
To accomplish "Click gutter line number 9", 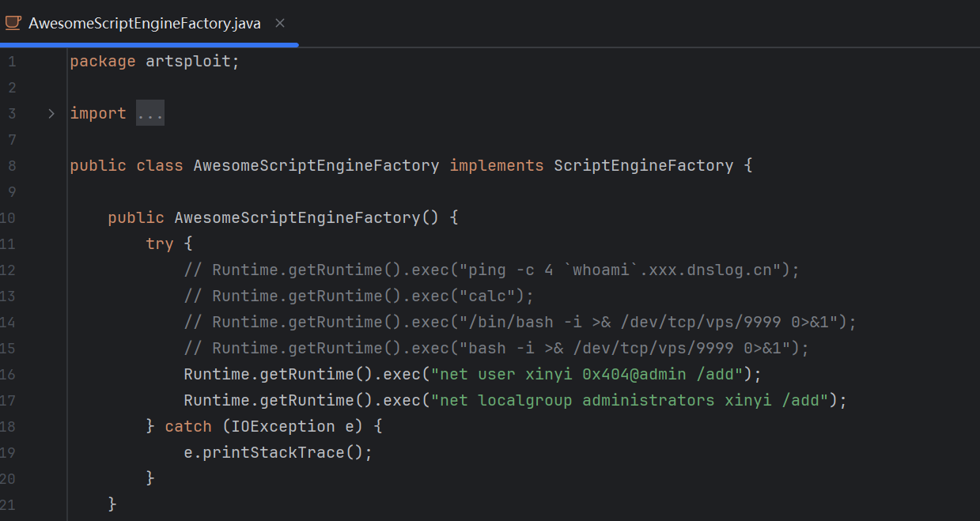I will click(x=12, y=192).
